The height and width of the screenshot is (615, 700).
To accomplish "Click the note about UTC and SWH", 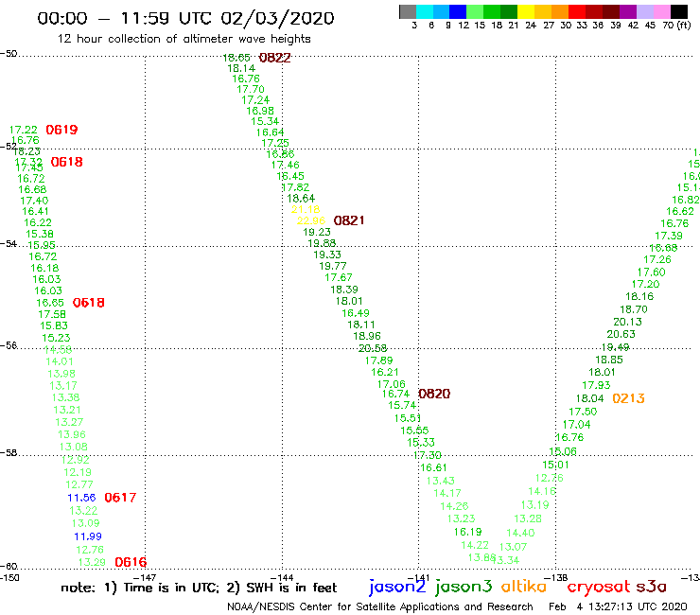I will coord(199,588).
